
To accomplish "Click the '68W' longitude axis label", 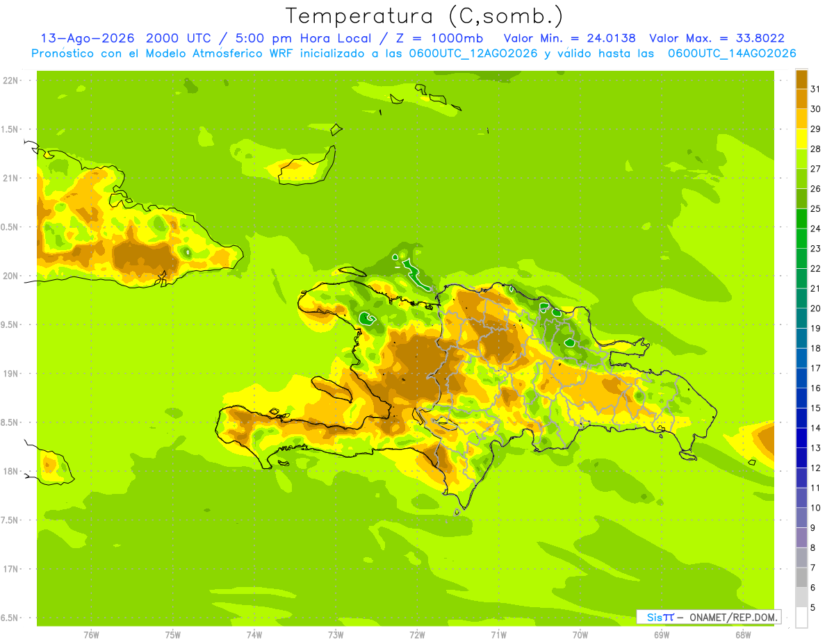I will [x=743, y=634].
